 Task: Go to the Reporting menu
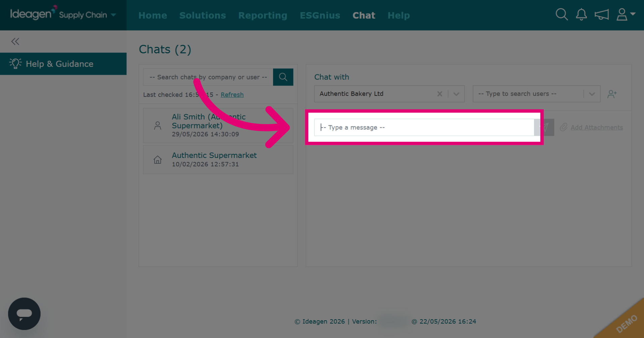[263, 15]
